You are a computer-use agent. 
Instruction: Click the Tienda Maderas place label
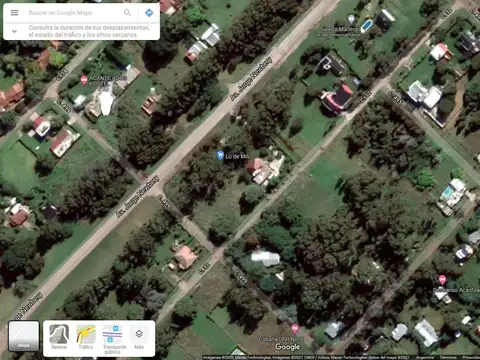[339, 29]
